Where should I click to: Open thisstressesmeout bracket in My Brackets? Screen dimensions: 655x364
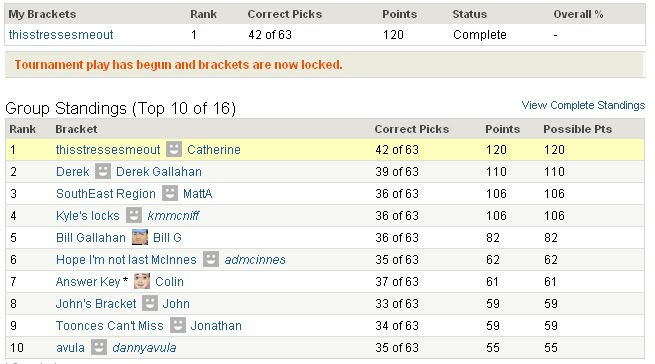[61, 35]
